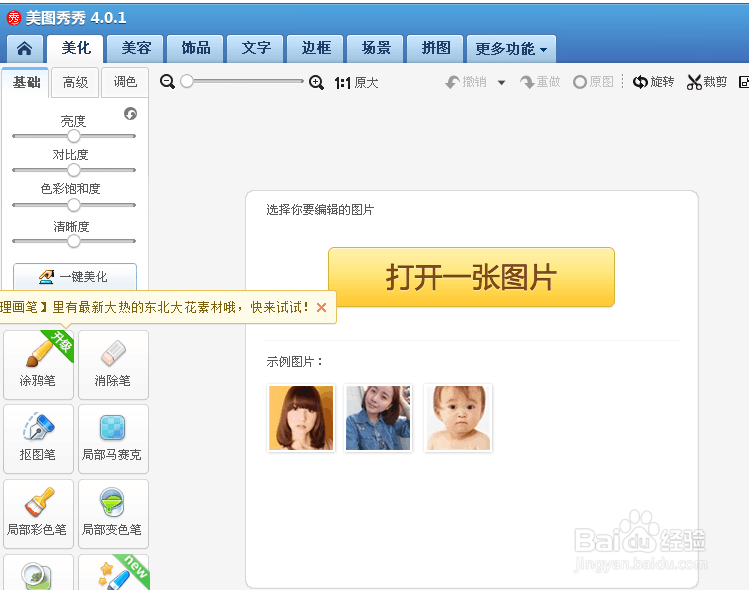Screen dimensions: 749x590
Task: Click the zoom out magnifier icon
Action: [167, 82]
